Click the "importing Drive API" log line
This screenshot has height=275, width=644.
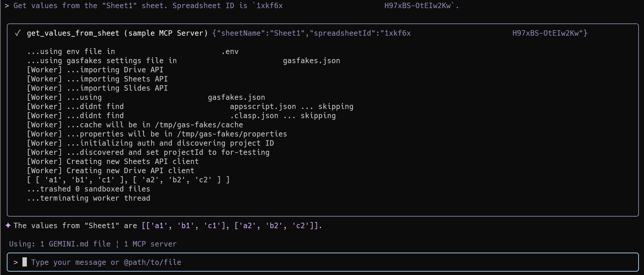pos(95,70)
